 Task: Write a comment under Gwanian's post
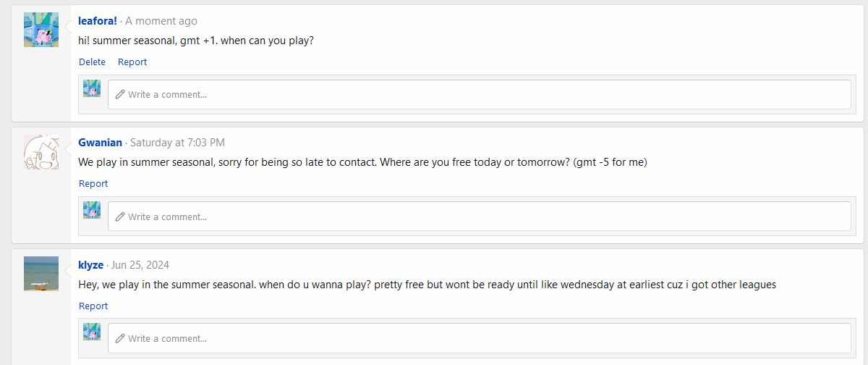tap(479, 217)
